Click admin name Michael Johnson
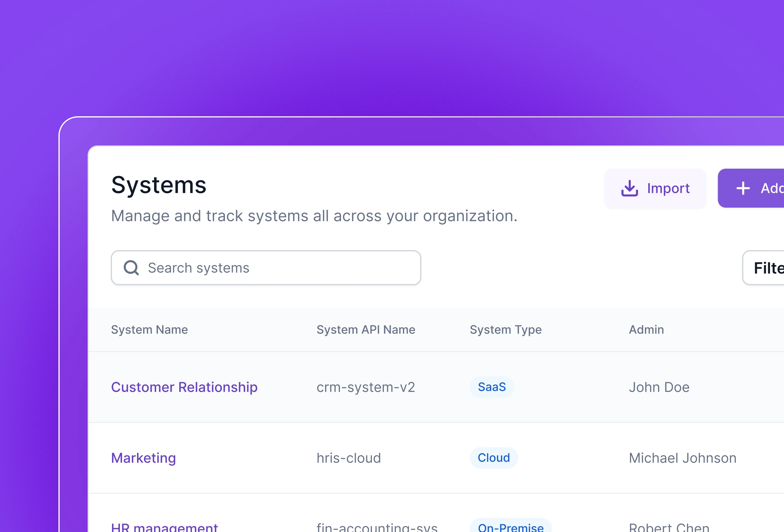The width and height of the screenshot is (784, 532). click(x=682, y=458)
